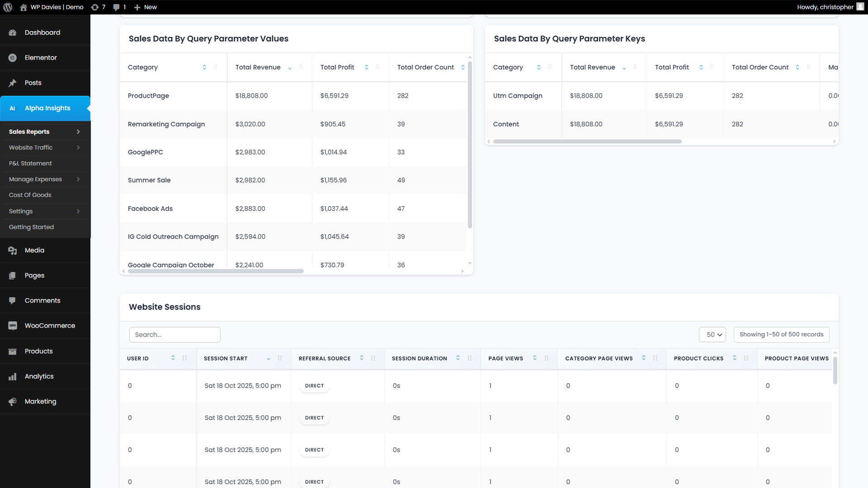Toggle sort arrows on Page Views column

(x=535, y=358)
